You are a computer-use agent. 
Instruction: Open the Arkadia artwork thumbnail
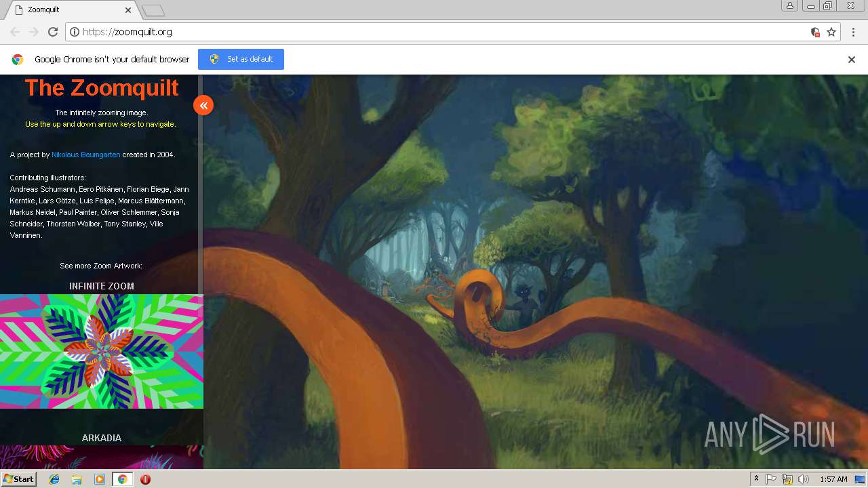coord(102,457)
